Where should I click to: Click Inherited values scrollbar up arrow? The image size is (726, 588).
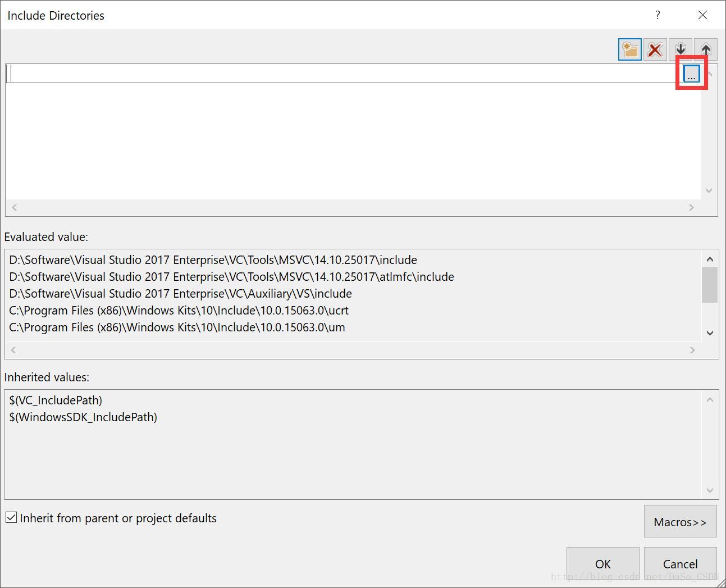(x=710, y=400)
